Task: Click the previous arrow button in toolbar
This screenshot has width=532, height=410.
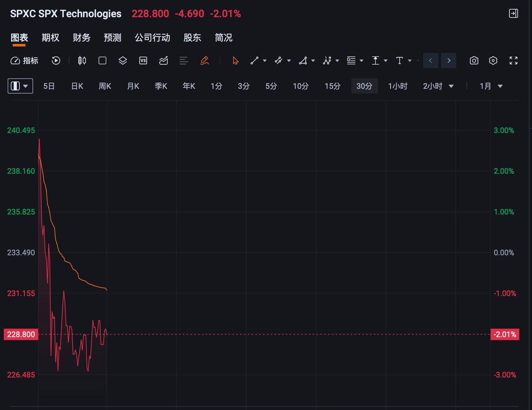Action: (430, 61)
